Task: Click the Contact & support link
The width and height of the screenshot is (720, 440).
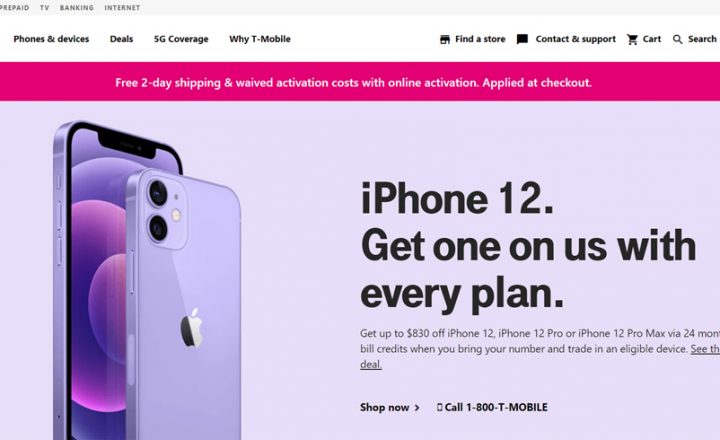Action: tap(575, 39)
